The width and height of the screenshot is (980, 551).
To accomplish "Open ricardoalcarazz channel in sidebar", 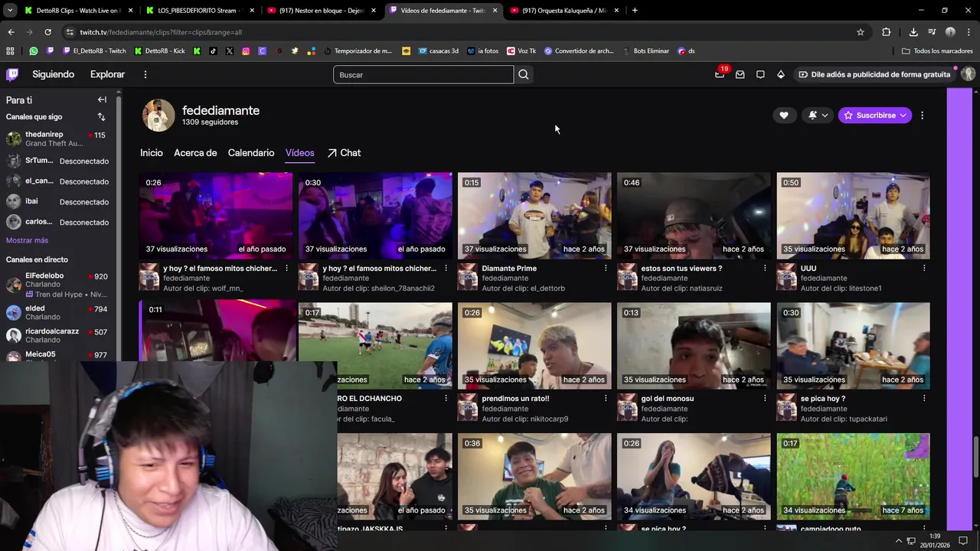I will (60, 335).
